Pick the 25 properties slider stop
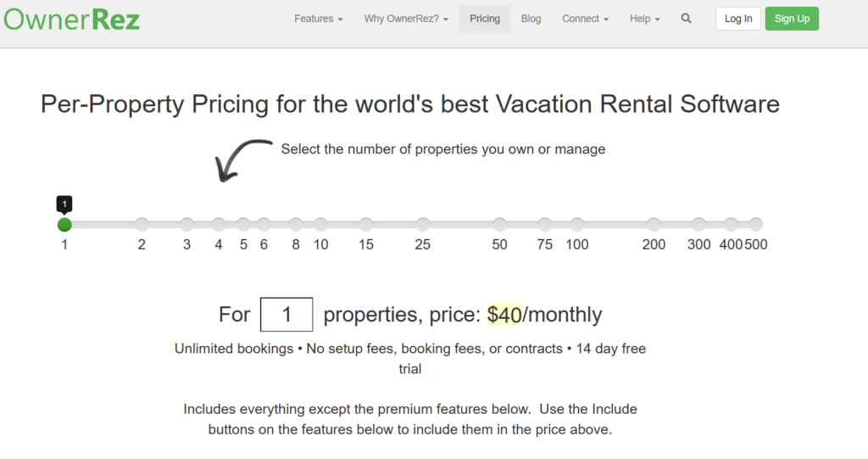Viewport: 868px width, 459px height. click(x=423, y=225)
